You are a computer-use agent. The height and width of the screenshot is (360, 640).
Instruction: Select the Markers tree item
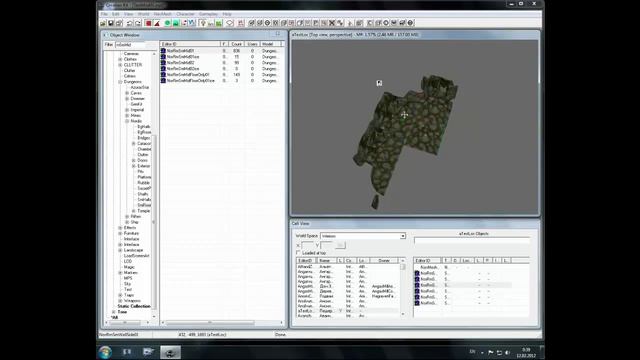tap(131, 273)
